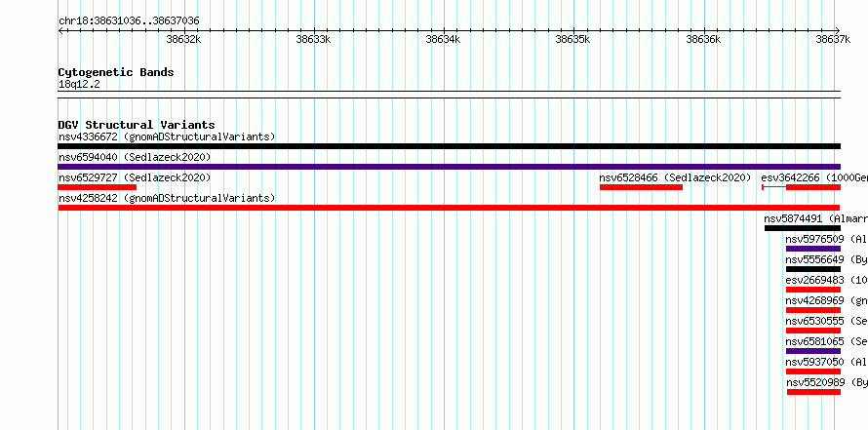Screen dimensions: 868x430
Task: Click the DGV Structural Variants track title
Action: [x=137, y=125]
